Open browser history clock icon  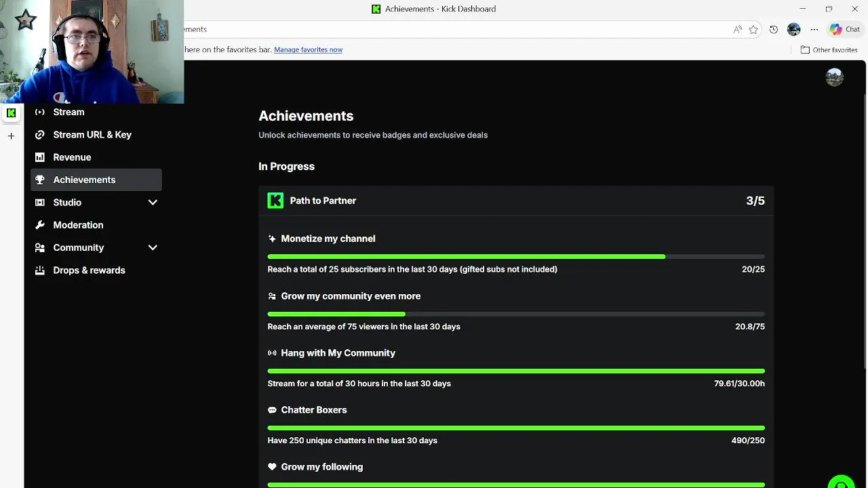click(774, 29)
